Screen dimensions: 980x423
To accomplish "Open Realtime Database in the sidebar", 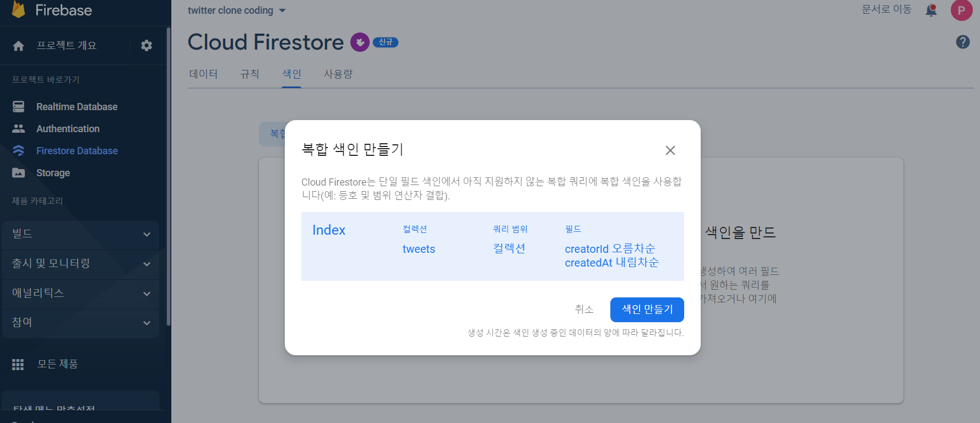I will (x=77, y=107).
